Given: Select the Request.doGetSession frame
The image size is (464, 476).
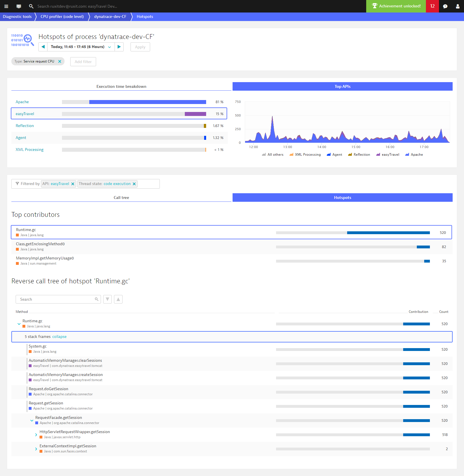Looking at the screenshot, I should pos(231,392).
